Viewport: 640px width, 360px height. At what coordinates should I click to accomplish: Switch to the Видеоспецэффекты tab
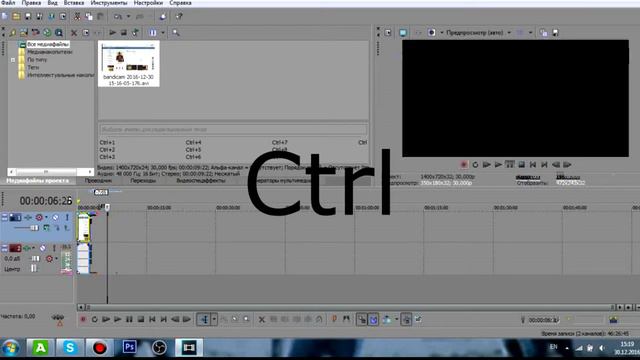[201, 180]
